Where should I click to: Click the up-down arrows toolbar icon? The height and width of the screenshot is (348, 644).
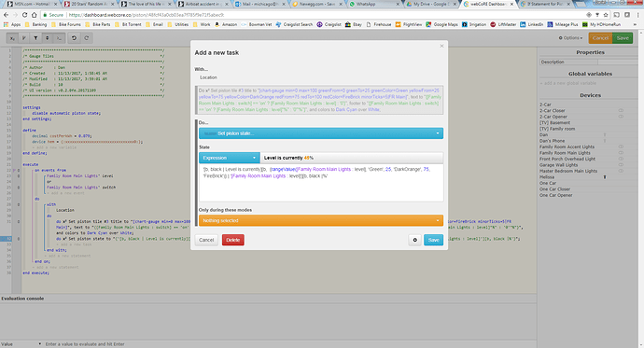48,38
